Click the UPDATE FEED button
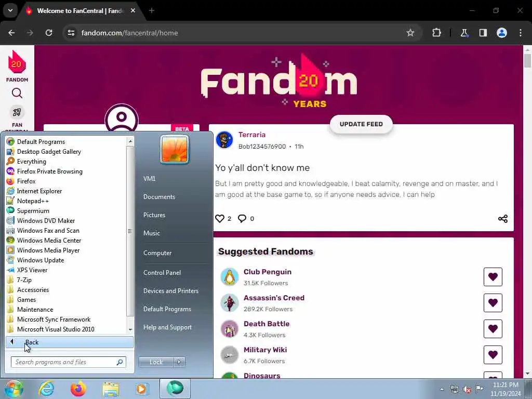The width and height of the screenshot is (532, 399). 361,124
